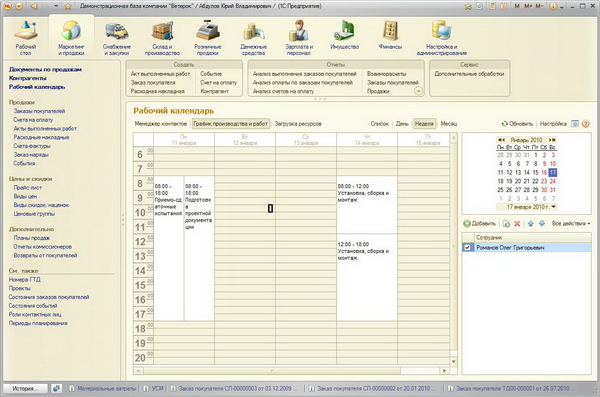The image size is (600, 397).
Task: Open Дополнительные обработки in Сервис
Action: pyautogui.click(x=469, y=74)
